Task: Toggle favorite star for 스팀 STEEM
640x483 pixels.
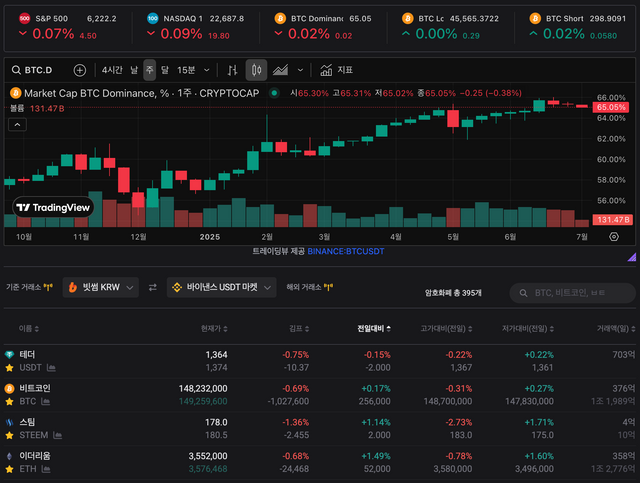Action: [9, 436]
